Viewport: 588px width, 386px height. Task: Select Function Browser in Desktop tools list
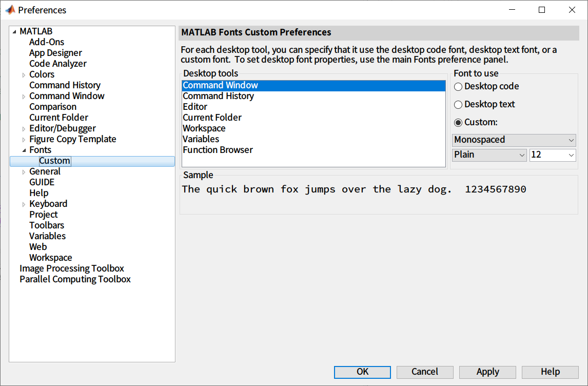(x=218, y=150)
